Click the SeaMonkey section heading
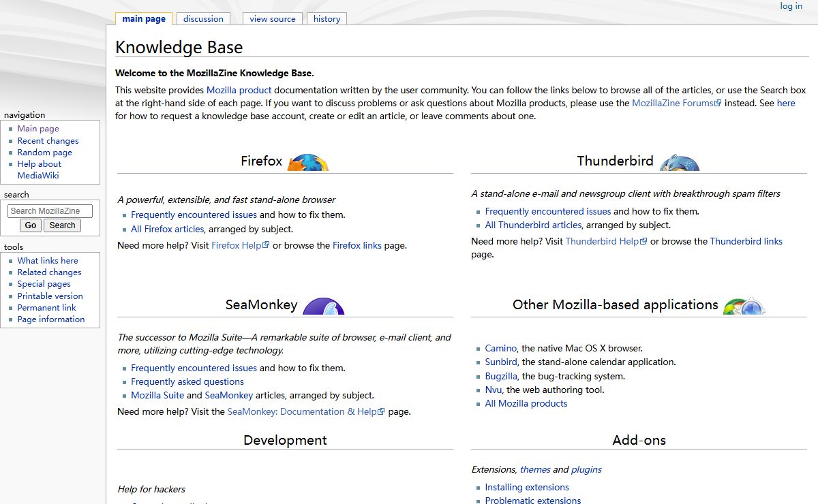818x504 pixels. [261, 305]
